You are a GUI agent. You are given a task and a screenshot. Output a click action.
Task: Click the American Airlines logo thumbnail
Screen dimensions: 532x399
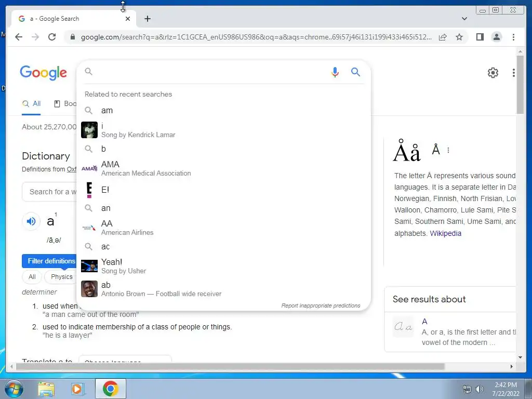[x=89, y=228]
